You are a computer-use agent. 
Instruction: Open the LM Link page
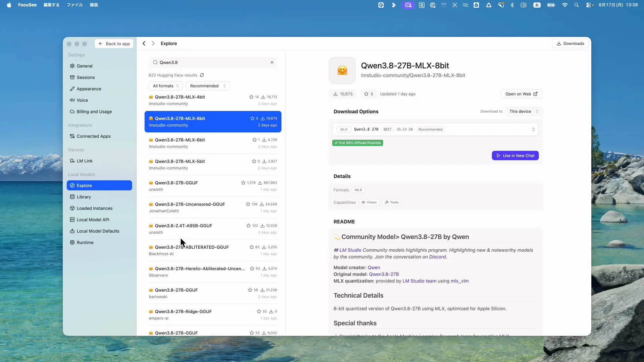(x=99, y=161)
